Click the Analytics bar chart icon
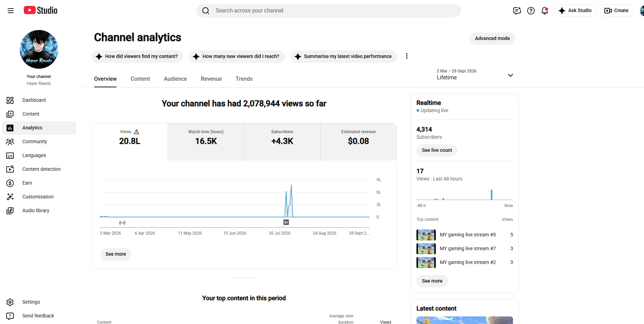Screen dimensions: 644x324 [x=10, y=128]
